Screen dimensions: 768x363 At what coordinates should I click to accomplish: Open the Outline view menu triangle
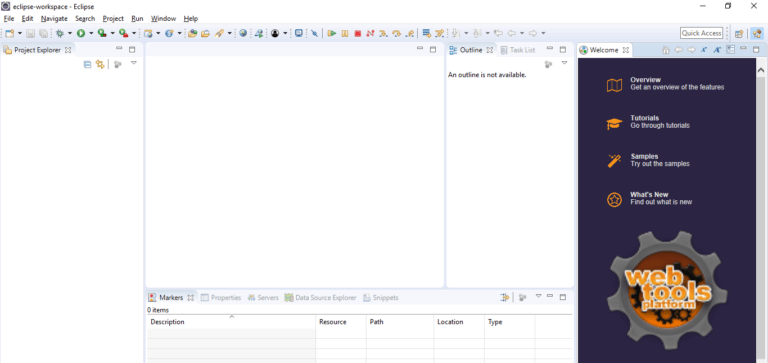tap(564, 63)
